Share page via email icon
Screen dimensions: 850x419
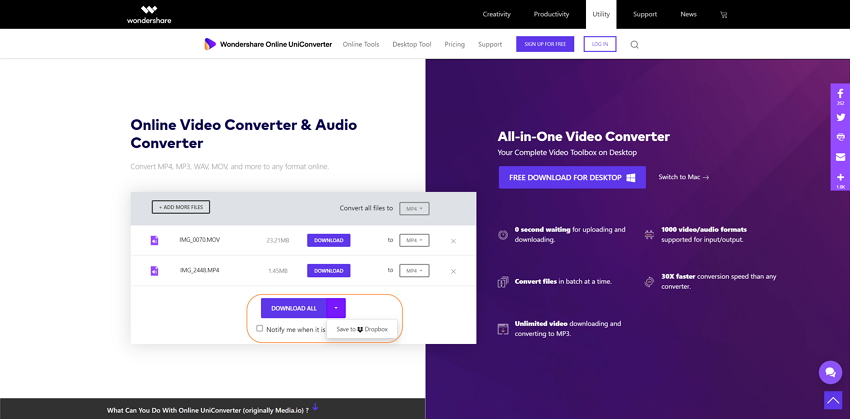840,157
